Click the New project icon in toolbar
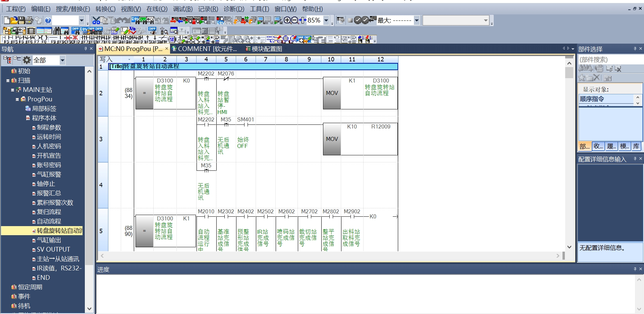Screen dimensions: 644x314 (6, 20)
